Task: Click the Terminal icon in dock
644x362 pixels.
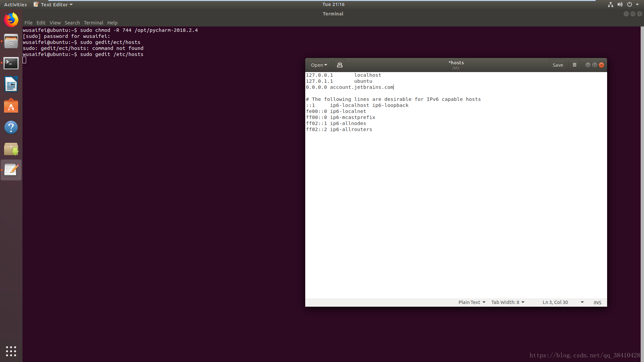Action: [11, 63]
